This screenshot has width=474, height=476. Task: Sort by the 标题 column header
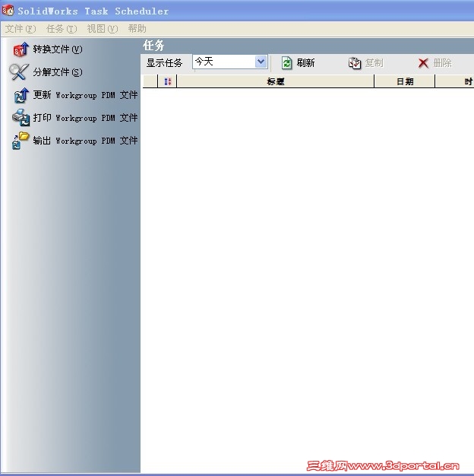click(x=276, y=81)
